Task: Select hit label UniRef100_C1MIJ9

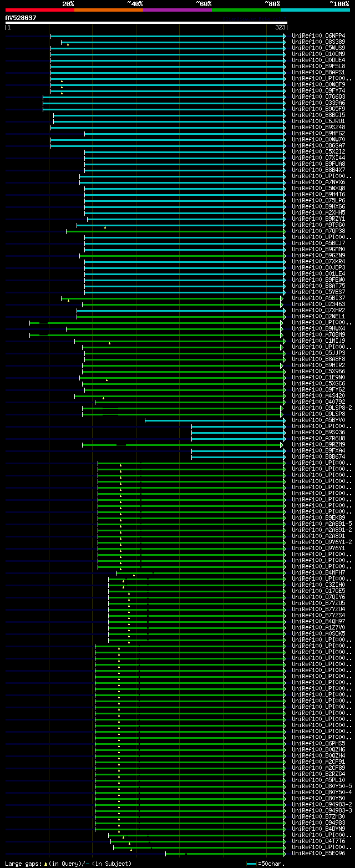Action: 318,341
